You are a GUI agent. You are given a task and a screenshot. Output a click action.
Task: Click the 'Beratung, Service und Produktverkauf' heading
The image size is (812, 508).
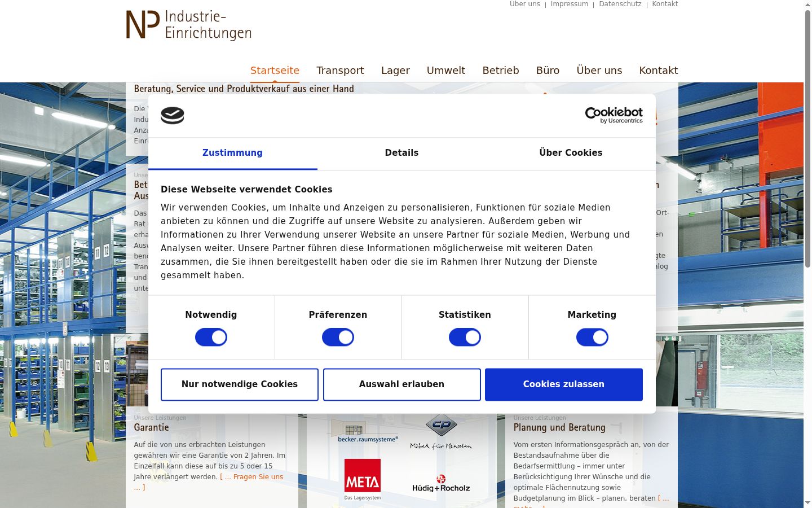(x=244, y=89)
